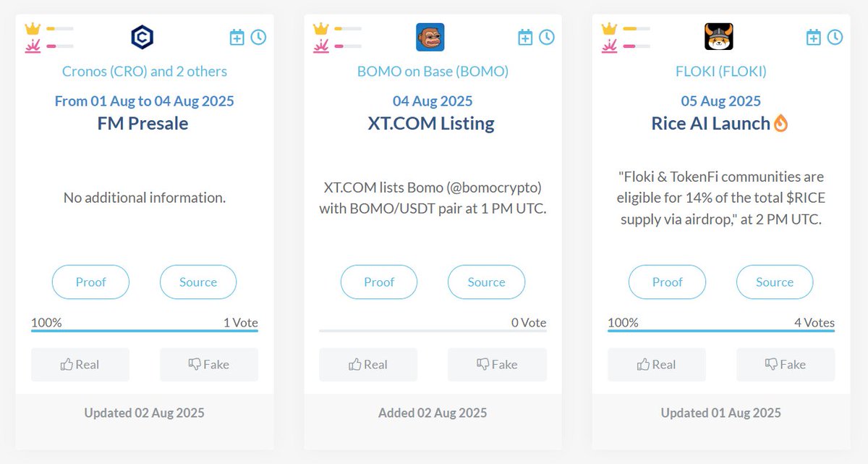Click the FLOKI dog logo
Image resolution: width=868 pixels, height=464 pixels.
click(x=719, y=37)
